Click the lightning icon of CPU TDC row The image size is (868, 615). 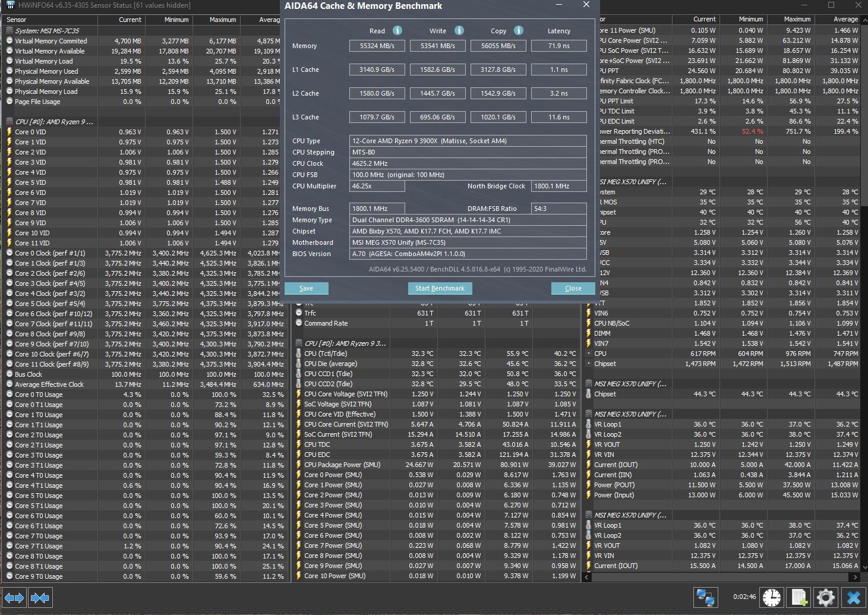pyautogui.click(x=299, y=444)
